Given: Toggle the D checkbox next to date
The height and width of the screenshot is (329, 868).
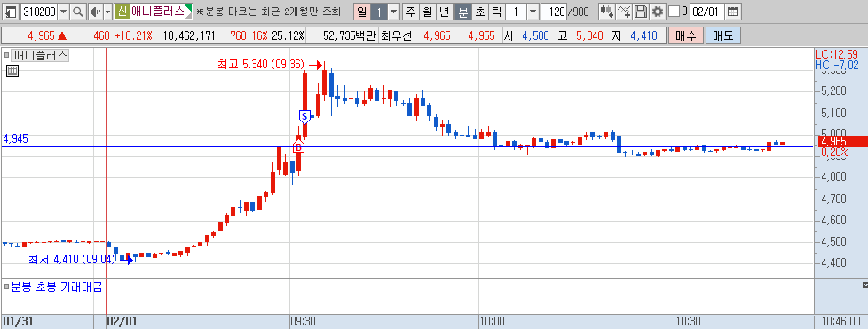Looking at the screenshot, I should (x=674, y=11).
